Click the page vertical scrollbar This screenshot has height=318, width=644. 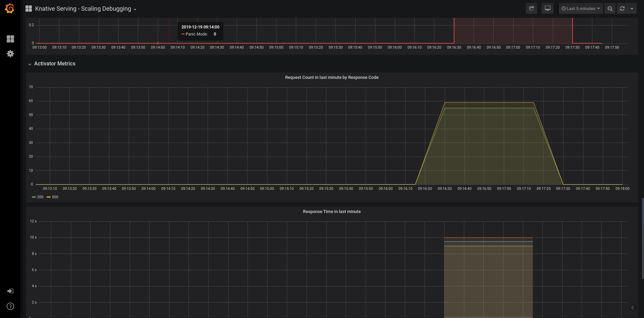click(x=643, y=238)
